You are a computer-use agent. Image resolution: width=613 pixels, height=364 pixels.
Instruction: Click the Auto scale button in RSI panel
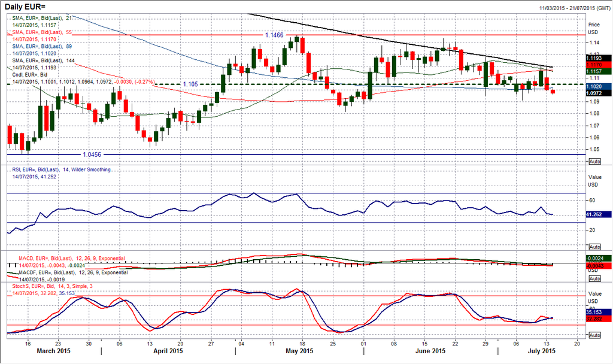coord(594,247)
